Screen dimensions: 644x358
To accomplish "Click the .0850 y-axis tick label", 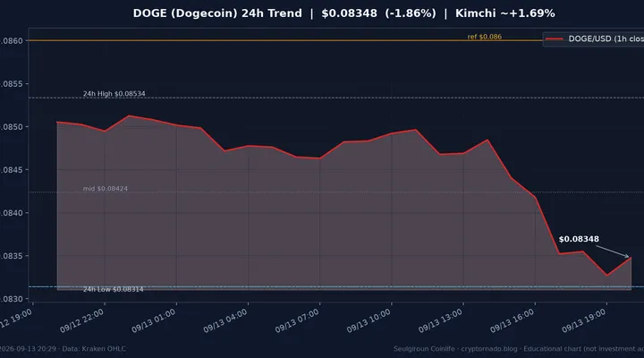I will click(12, 127).
